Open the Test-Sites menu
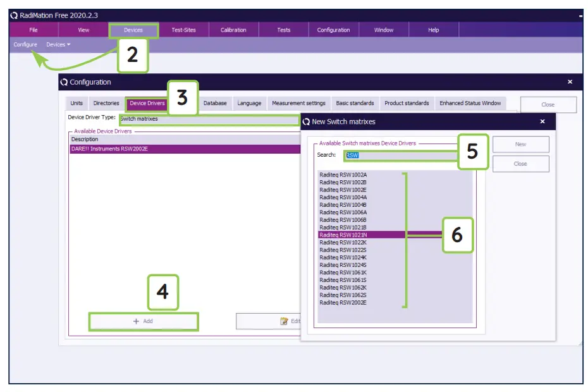 pyautogui.click(x=183, y=30)
